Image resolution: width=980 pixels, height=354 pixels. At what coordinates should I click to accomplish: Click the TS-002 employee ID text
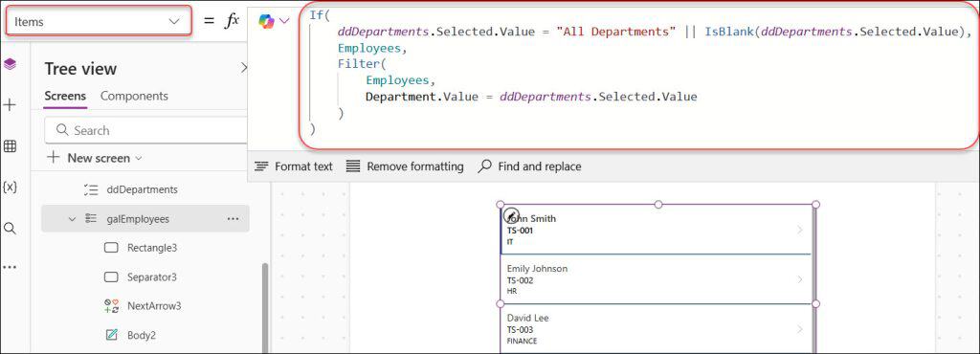tap(520, 280)
